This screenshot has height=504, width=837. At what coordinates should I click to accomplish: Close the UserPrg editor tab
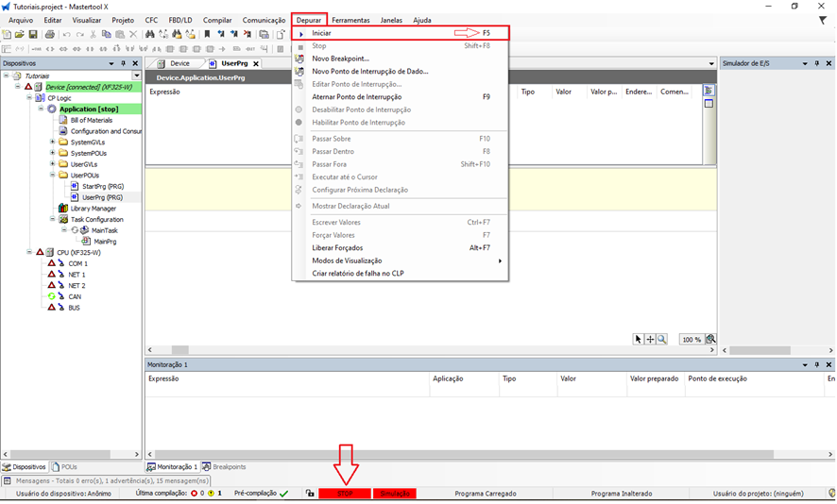256,63
